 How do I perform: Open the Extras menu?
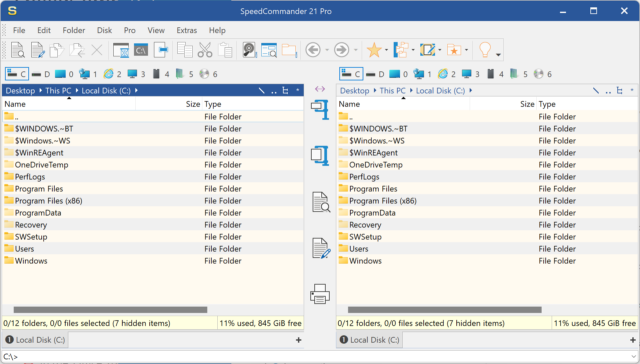[187, 30]
